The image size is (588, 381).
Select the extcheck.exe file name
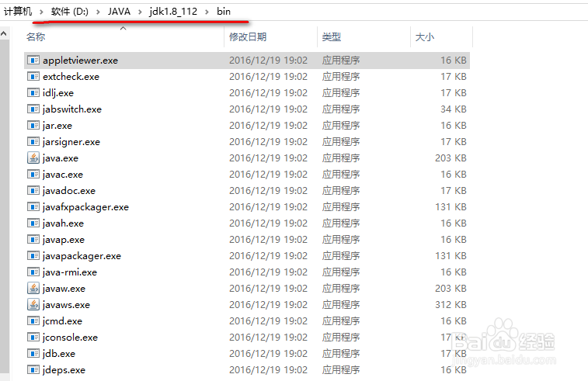pyautogui.click(x=71, y=76)
